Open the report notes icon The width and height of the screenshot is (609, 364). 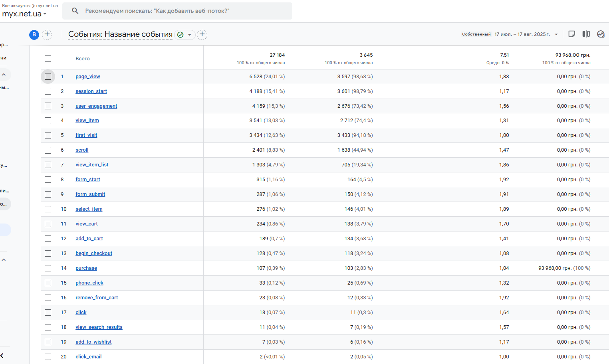[x=571, y=34]
